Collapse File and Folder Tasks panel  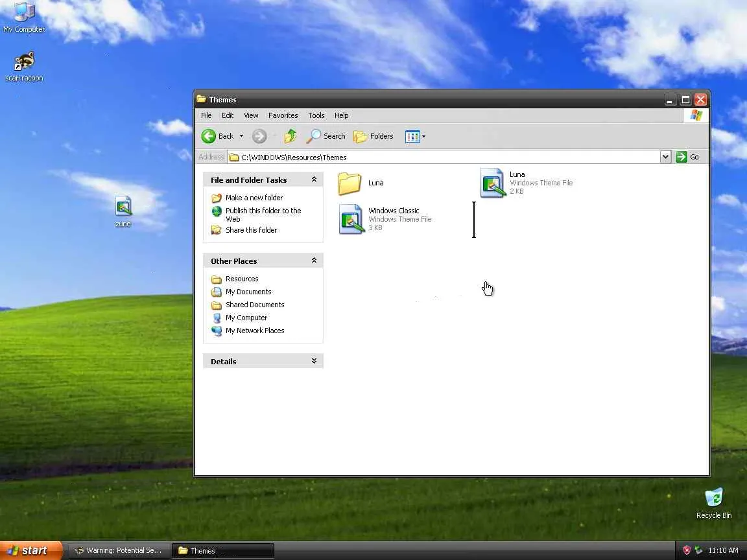tap(314, 180)
